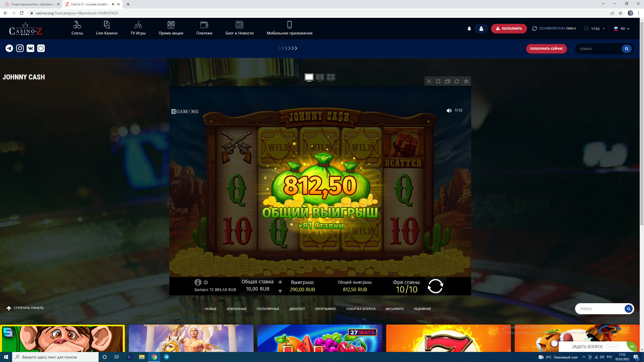Viewport: 644px width, 362px height.
Task: Open the user profile icon
Action: click(x=481, y=29)
